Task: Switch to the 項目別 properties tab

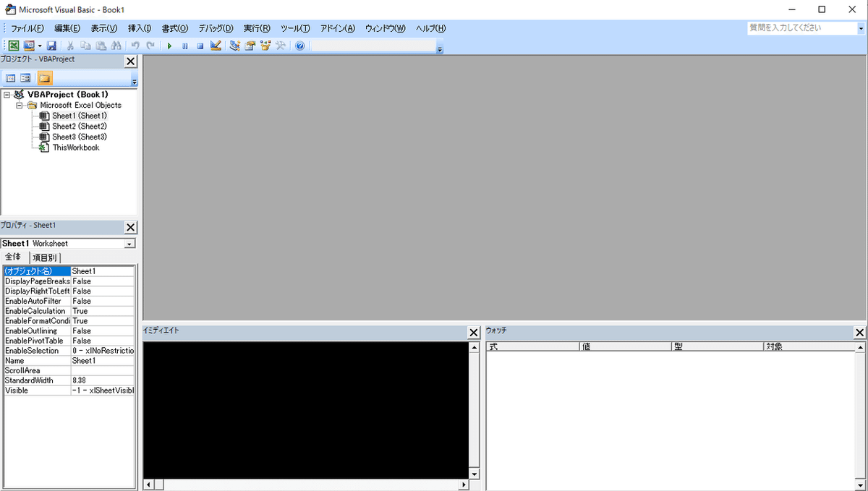Action: point(45,257)
